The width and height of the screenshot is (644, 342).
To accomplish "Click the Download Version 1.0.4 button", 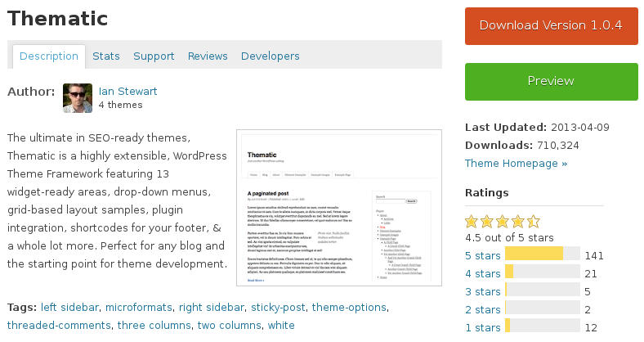I will click(551, 26).
